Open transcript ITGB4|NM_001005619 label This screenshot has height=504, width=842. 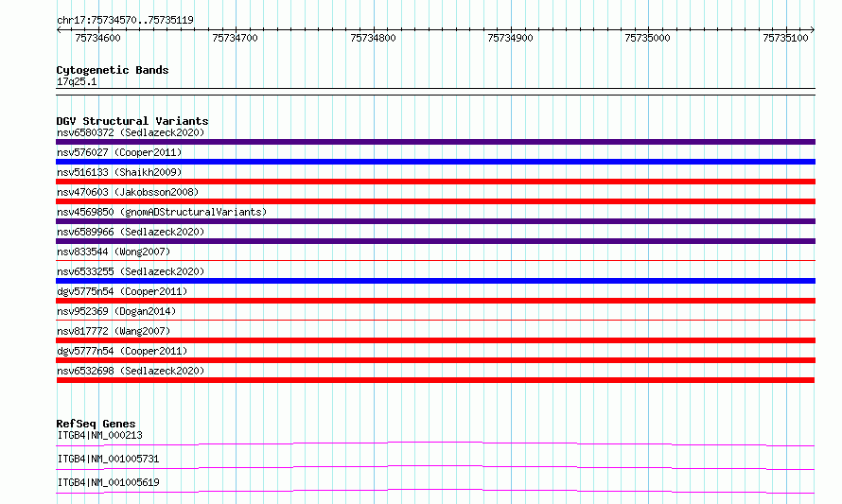108,482
